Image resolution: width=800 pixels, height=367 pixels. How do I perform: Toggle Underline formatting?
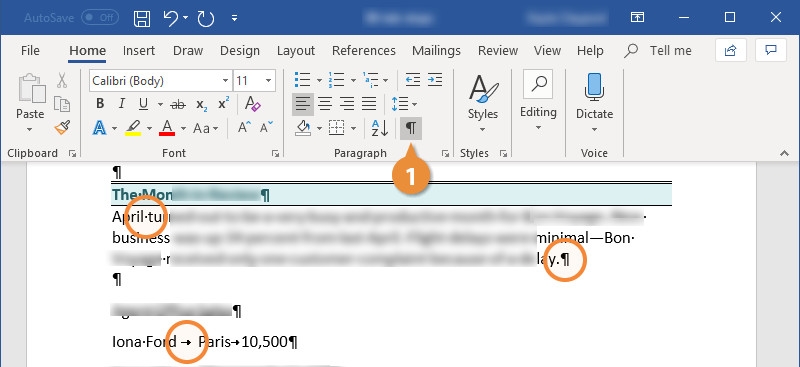[x=143, y=104]
